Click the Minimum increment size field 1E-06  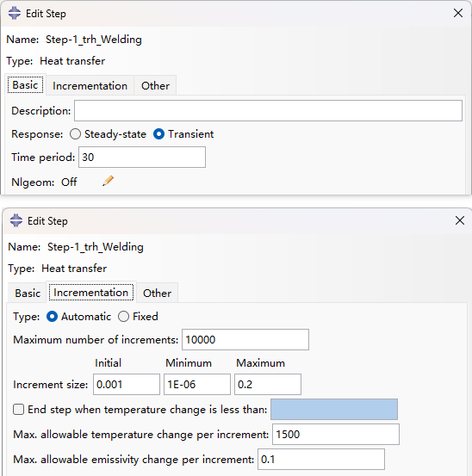(197, 384)
